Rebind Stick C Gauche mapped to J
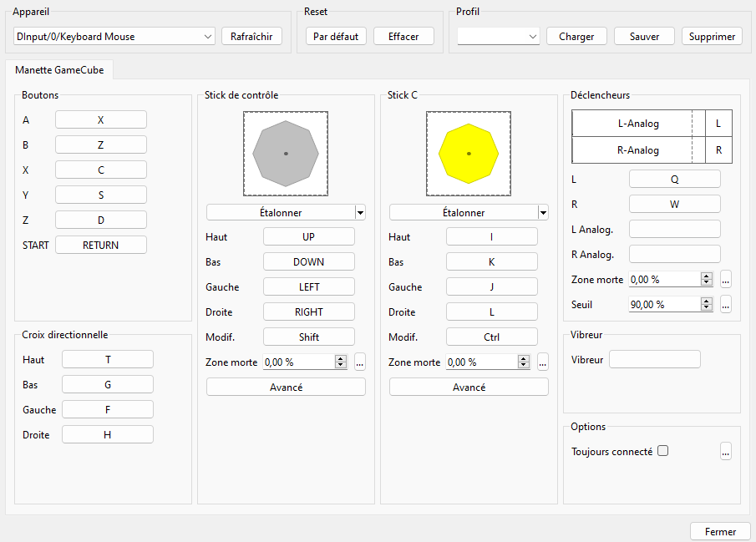Image resolution: width=756 pixels, height=542 pixels. pyautogui.click(x=492, y=287)
